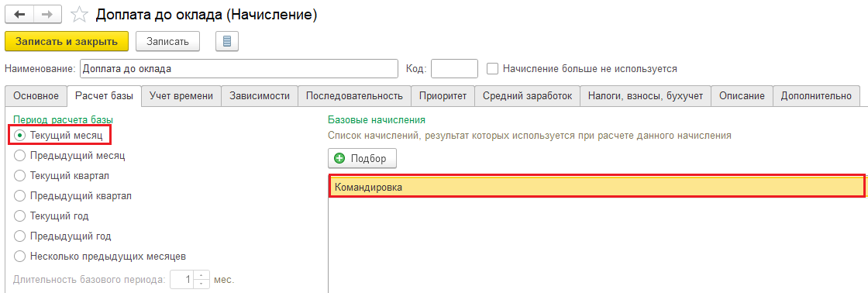Click the green plus Подбор button
The image size is (868, 293).
click(362, 158)
